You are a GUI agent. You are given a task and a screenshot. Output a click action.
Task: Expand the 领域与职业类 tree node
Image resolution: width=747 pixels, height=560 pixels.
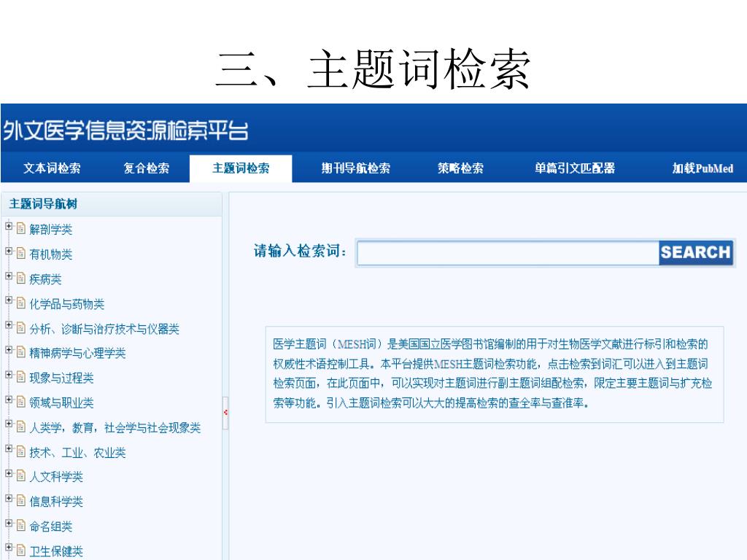pos(9,400)
